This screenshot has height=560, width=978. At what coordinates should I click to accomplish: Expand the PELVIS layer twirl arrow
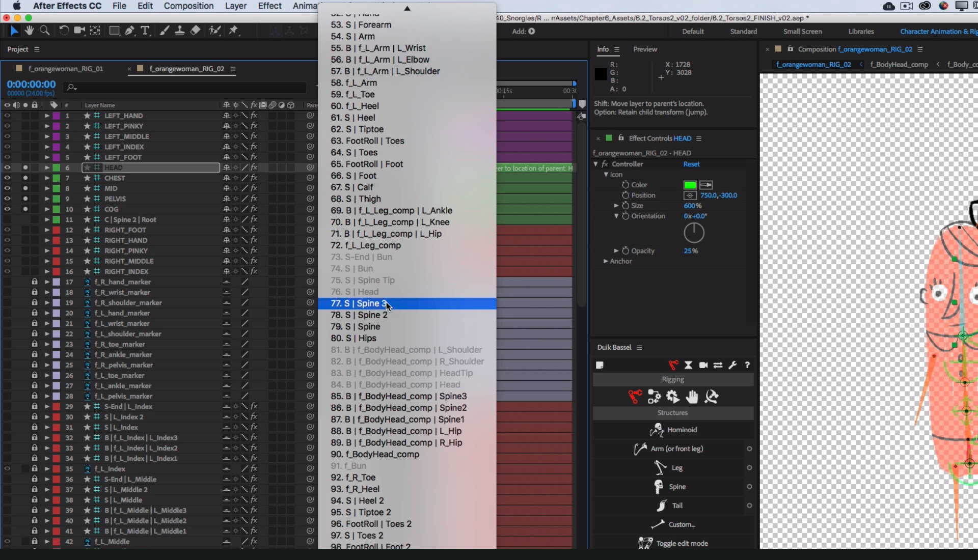pos(47,199)
